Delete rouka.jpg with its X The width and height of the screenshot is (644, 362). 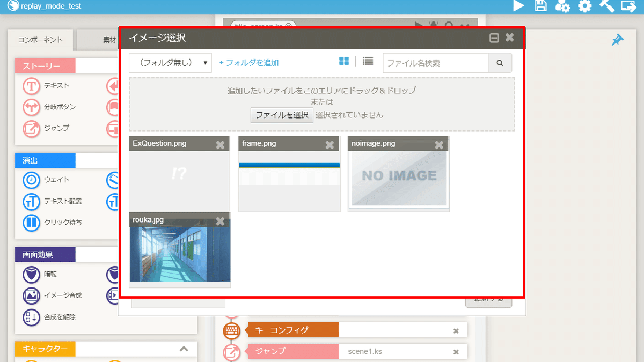pyautogui.click(x=220, y=221)
